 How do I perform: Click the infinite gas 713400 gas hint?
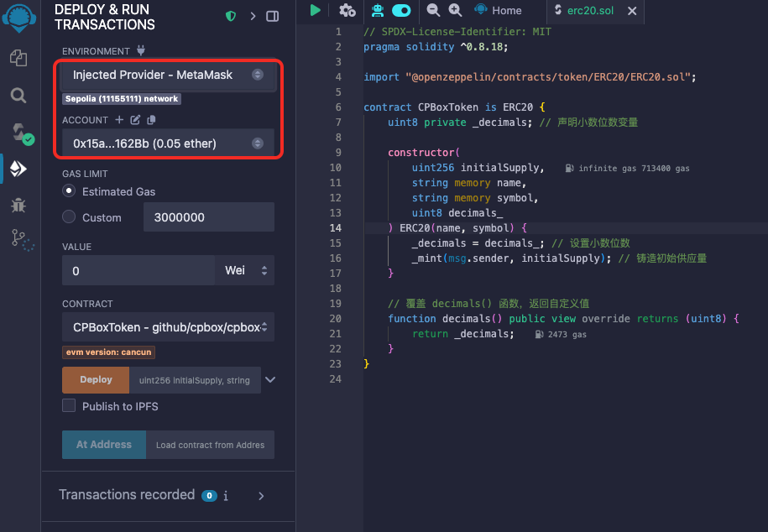pyautogui.click(x=634, y=168)
